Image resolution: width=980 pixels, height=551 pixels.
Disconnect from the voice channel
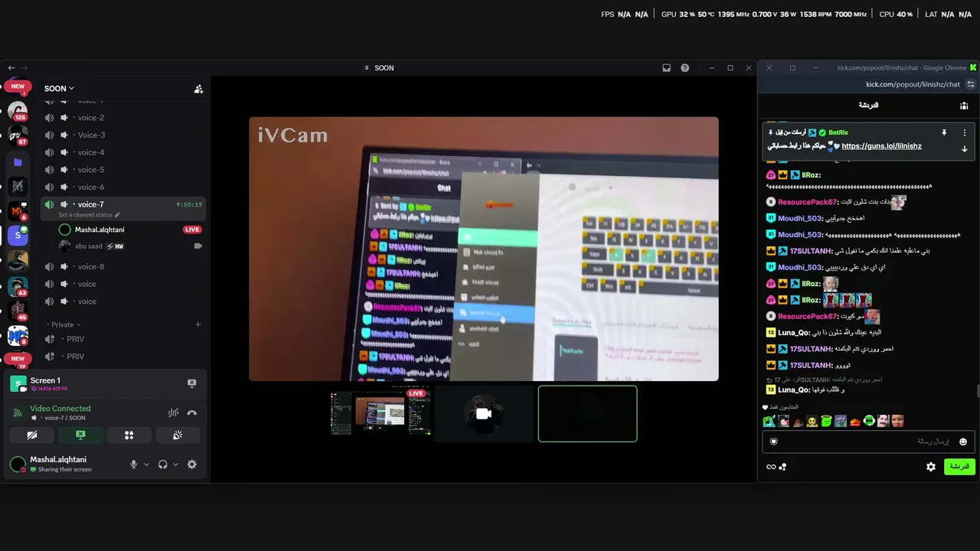click(x=191, y=413)
